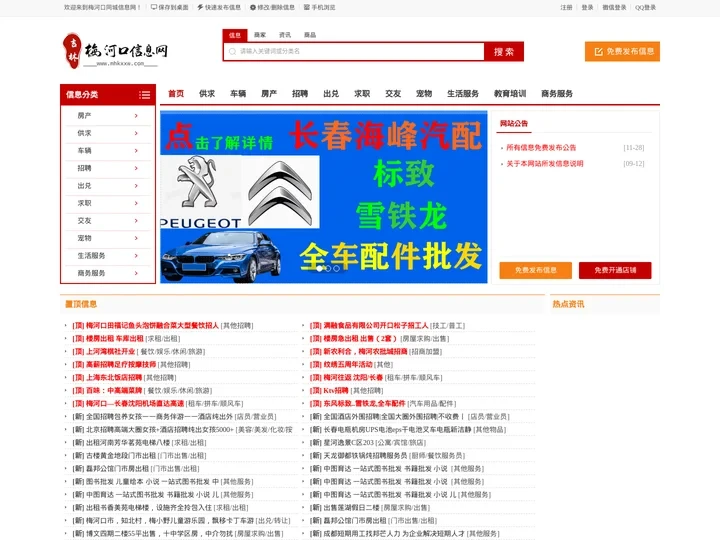
Task: Click the 免费开通店铺 button
Action: point(615,270)
